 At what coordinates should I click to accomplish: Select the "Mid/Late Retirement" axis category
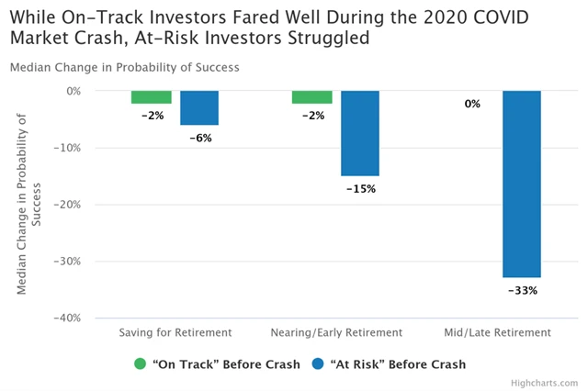497,332
